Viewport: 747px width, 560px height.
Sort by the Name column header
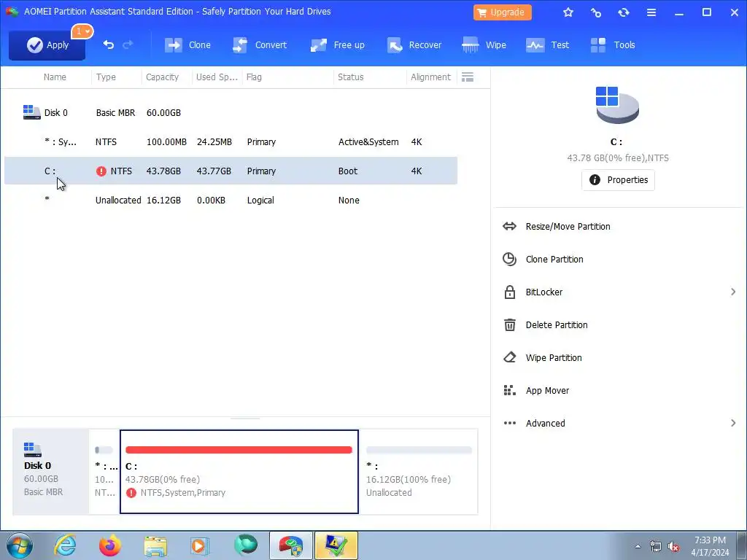55,77
